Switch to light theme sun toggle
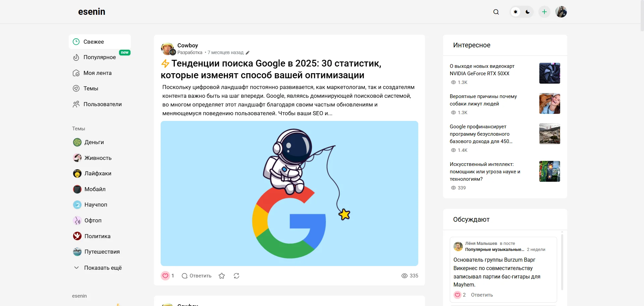Screen dimensions: 644x306 coord(516,12)
